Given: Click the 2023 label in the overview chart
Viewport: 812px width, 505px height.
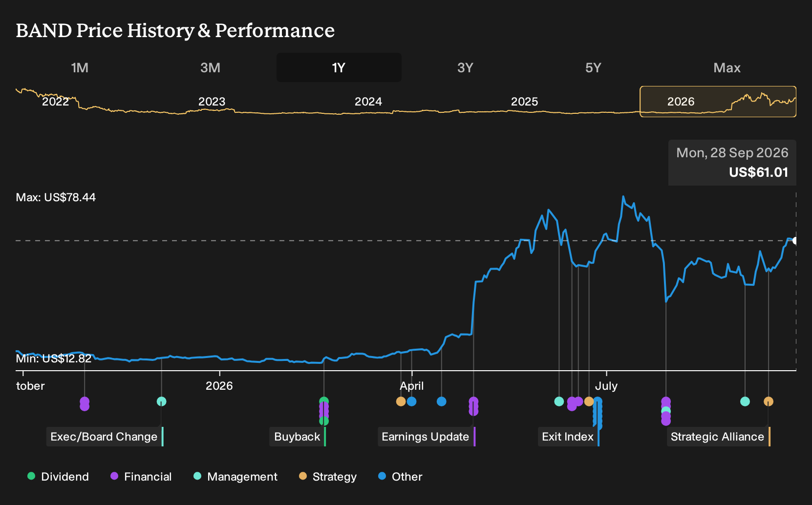Looking at the screenshot, I should (x=212, y=102).
